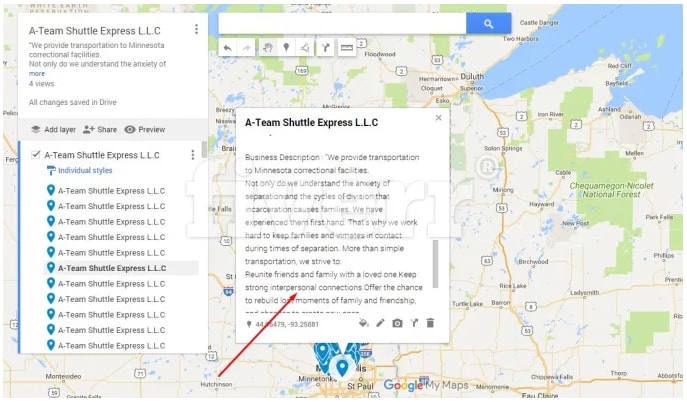
Task: Click the 'Hutchinson' map label
Action: (x=216, y=384)
